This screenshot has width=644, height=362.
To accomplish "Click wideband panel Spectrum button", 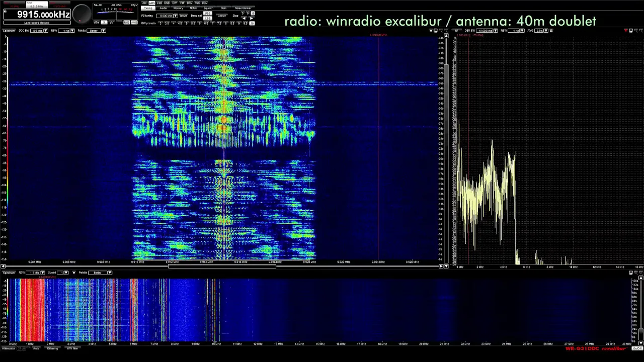I will [x=9, y=273].
